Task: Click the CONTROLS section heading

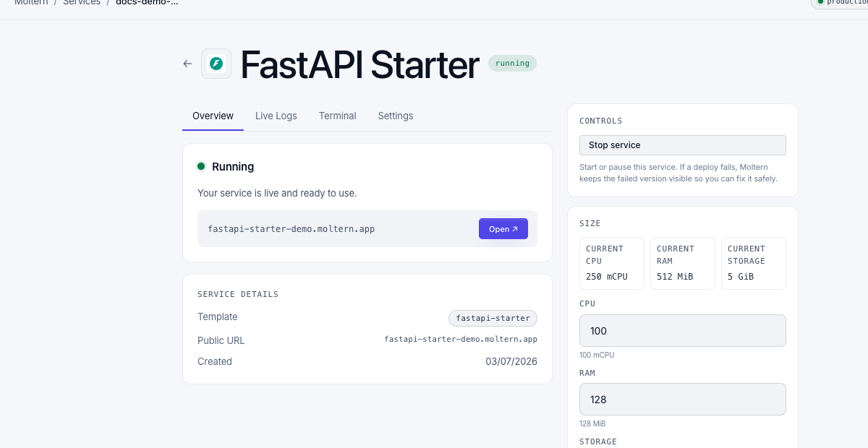Action: pos(601,121)
